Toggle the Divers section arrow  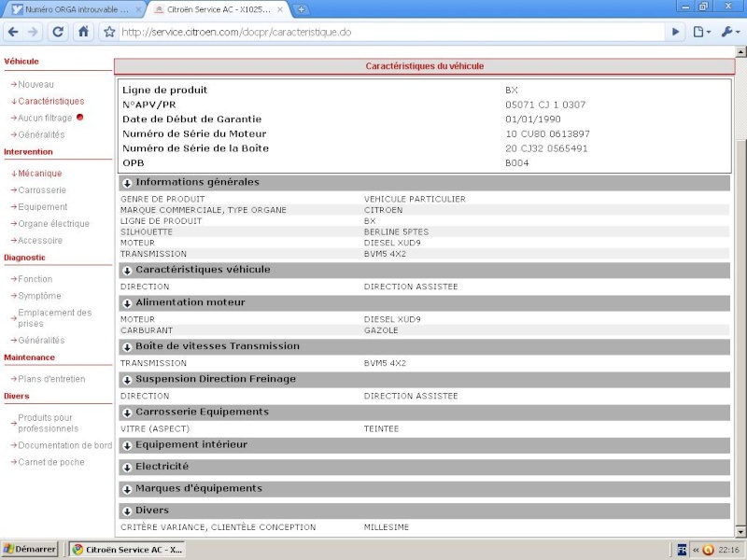pyautogui.click(x=127, y=511)
